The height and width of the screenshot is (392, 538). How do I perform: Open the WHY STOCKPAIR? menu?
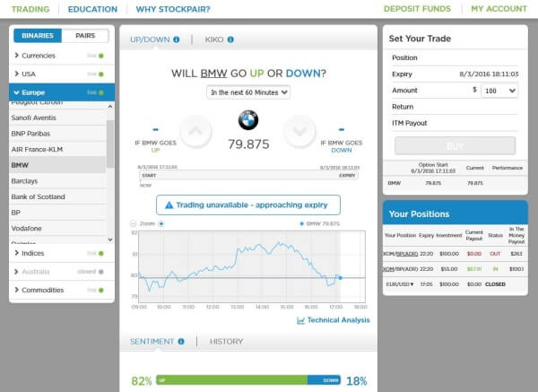tap(173, 9)
